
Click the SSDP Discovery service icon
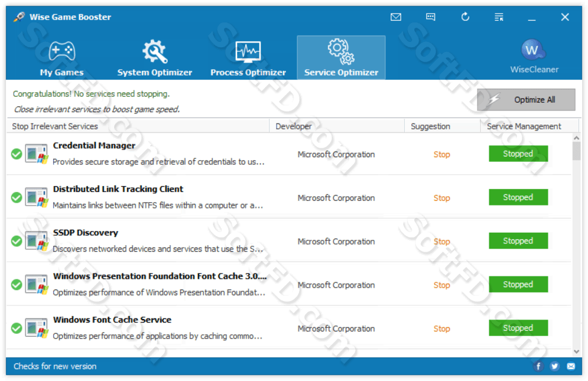[x=37, y=241]
